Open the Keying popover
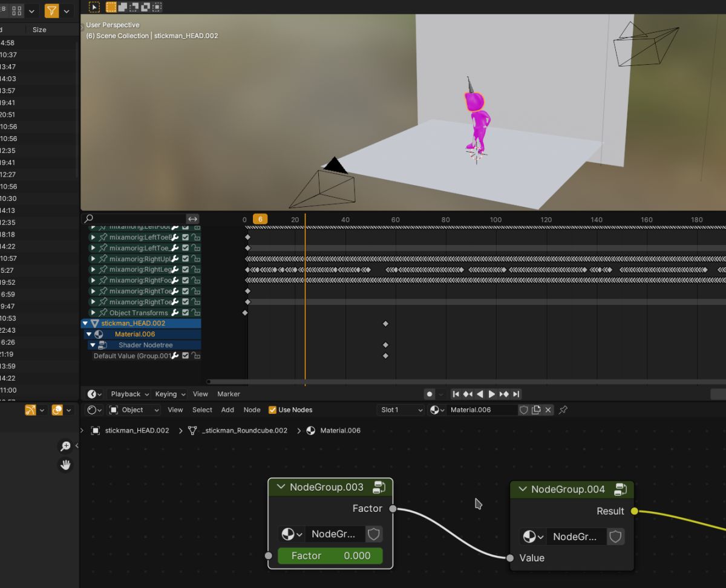726x588 pixels. point(169,394)
